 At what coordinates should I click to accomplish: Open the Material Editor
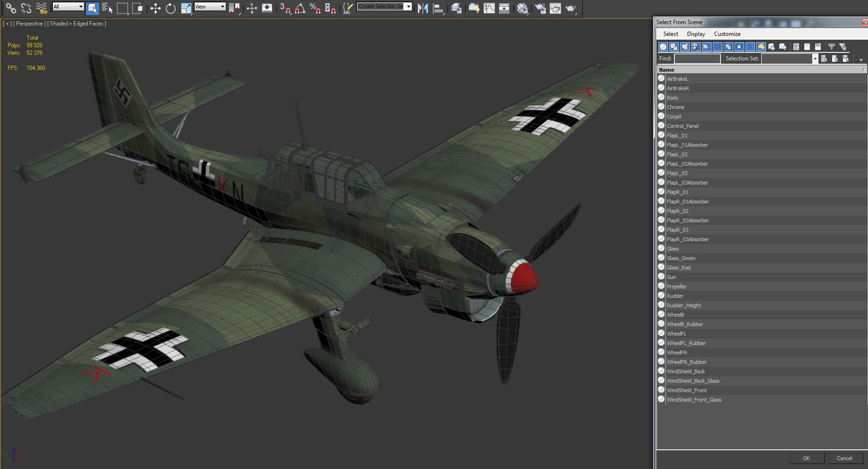522,8
